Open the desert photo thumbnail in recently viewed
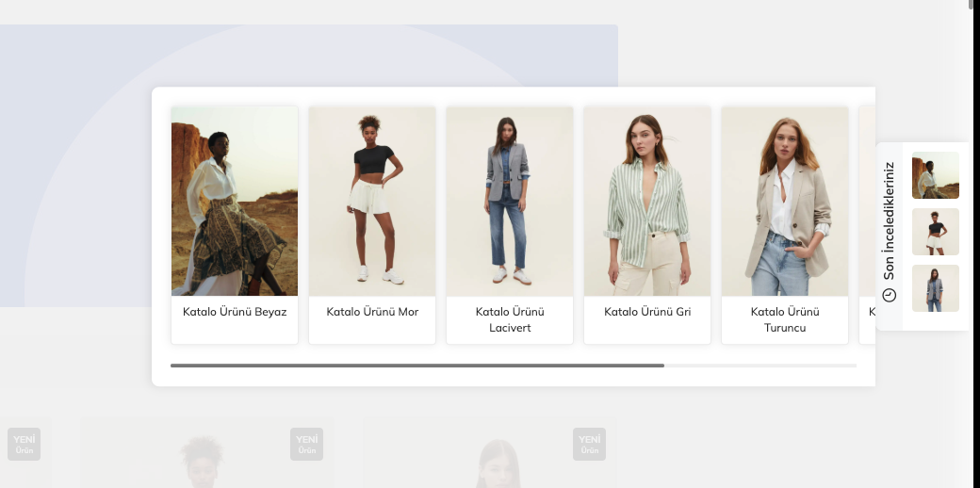This screenshot has width=980, height=488. (935, 175)
